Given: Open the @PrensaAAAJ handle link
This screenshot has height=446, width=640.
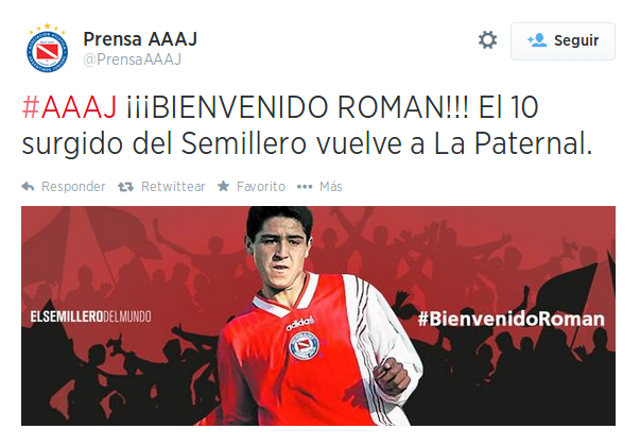Looking at the screenshot, I should 132,60.
